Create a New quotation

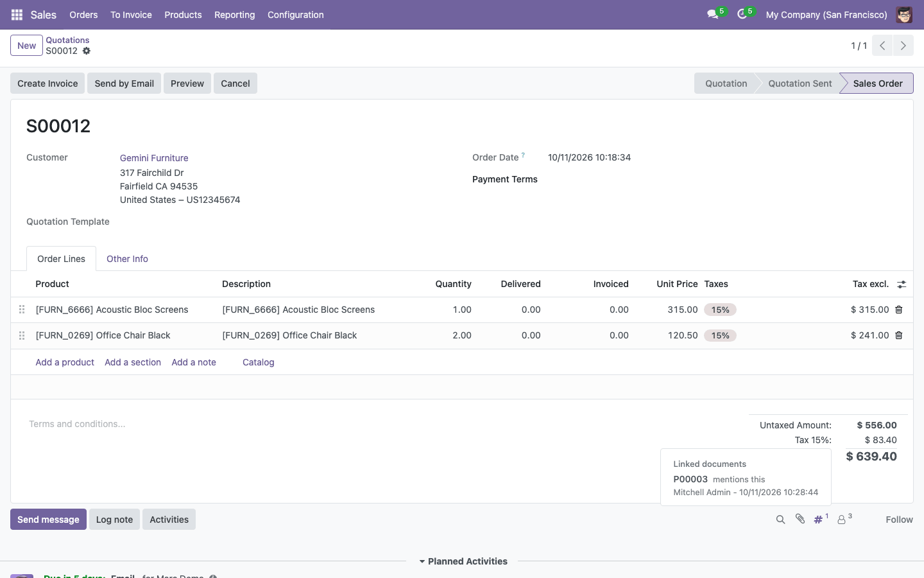pyautogui.click(x=26, y=46)
